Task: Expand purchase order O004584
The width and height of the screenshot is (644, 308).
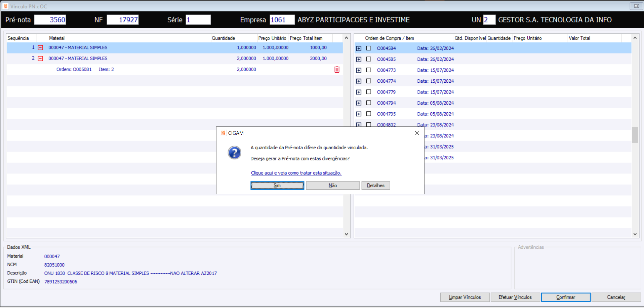Action: tap(359, 48)
